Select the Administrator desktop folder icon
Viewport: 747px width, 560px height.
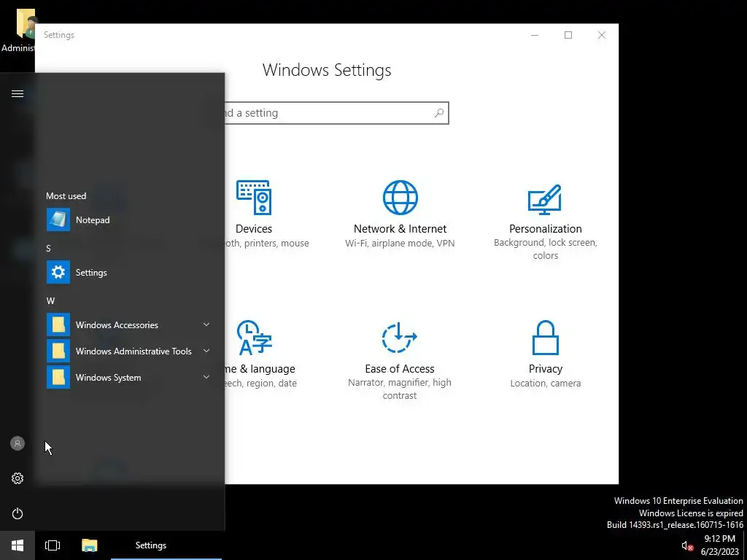[26, 24]
